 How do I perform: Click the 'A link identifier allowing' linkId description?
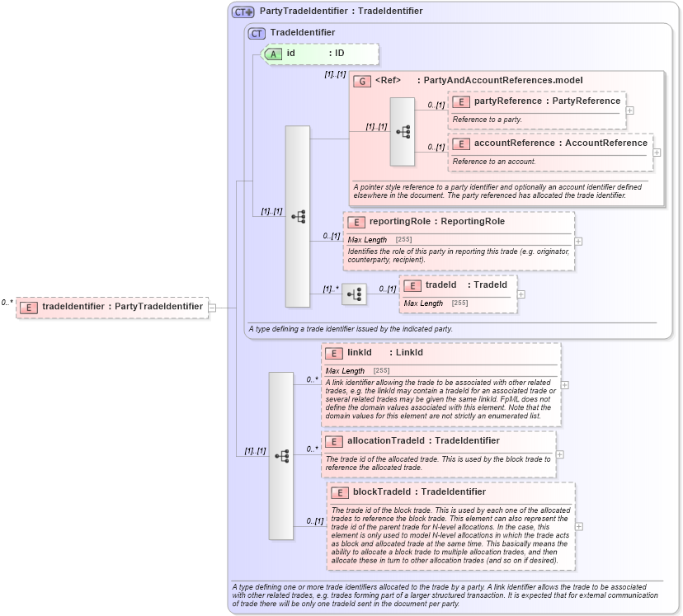point(440,399)
